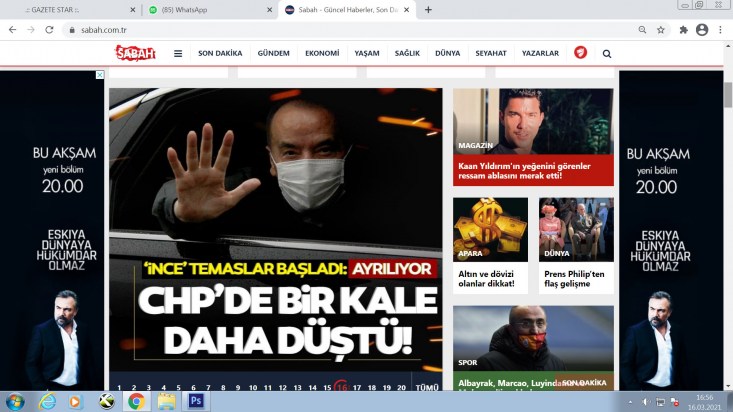733x412 pixels.
Task: Bookmark this page with the star icon
Action: tap(661, 30)
